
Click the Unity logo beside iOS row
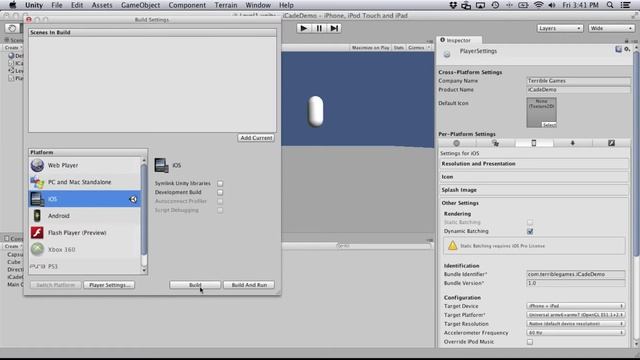[x=133, y=199]
